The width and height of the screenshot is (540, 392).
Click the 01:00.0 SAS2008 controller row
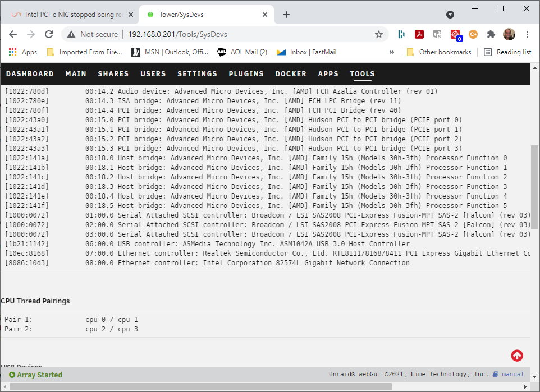tap(268, 215)
